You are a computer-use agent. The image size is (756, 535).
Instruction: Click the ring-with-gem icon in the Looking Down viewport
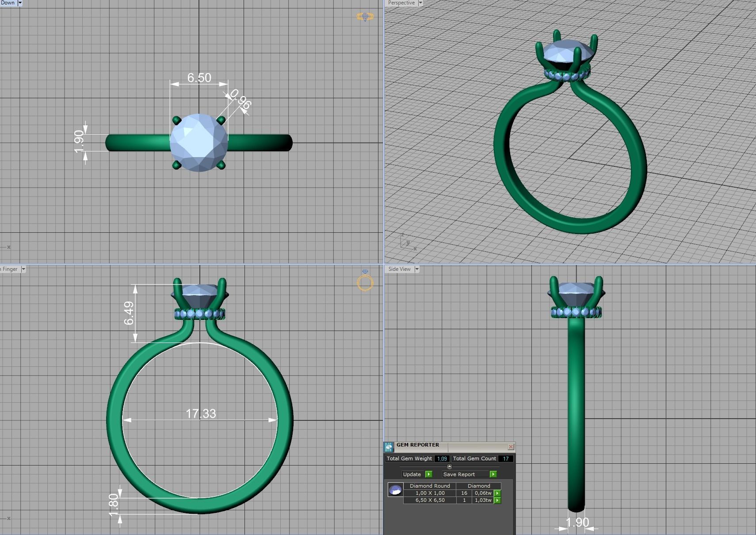click(x=365, y=16)
